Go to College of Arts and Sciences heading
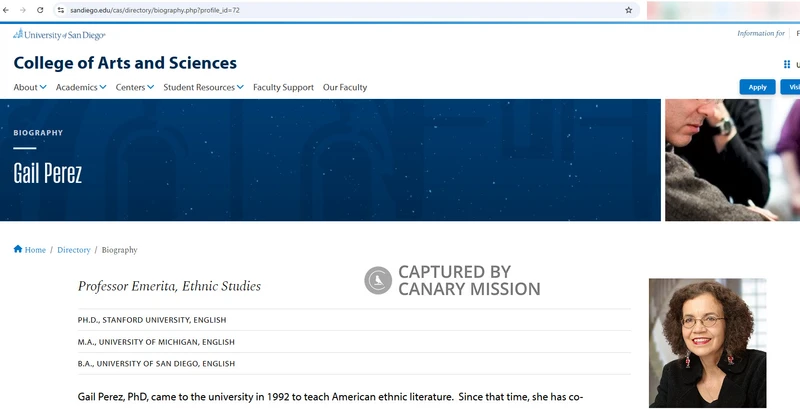 125,63
